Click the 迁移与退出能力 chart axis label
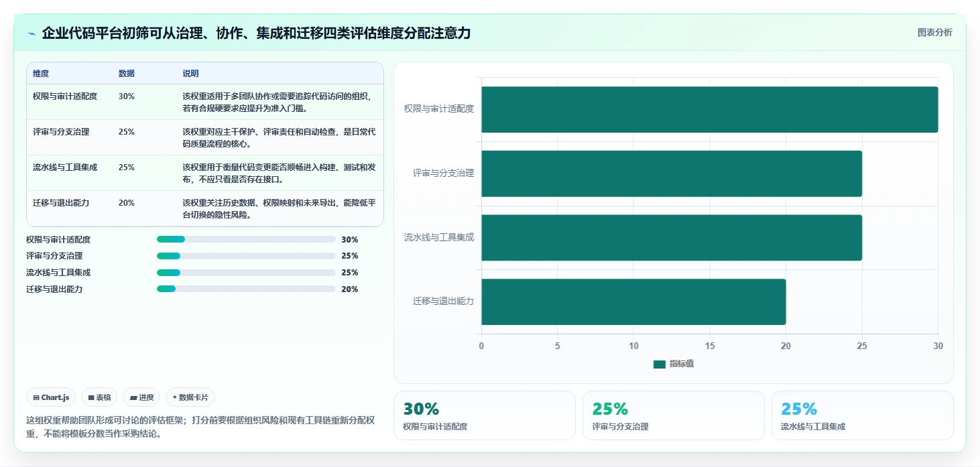The height and width of the screenshot is (467, 980). tap(443, 302)
